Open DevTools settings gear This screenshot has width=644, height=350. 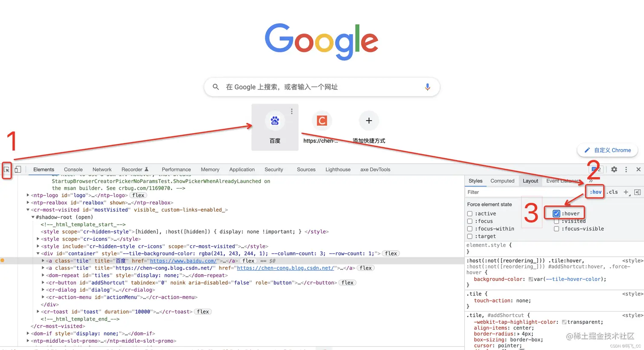(x=614, y=169)
